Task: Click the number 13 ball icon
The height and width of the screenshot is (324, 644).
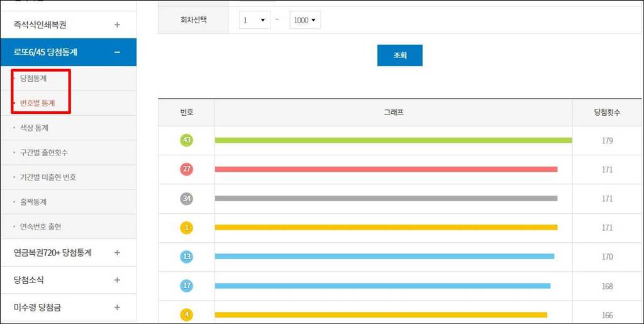Action: [x=186, y=257]
